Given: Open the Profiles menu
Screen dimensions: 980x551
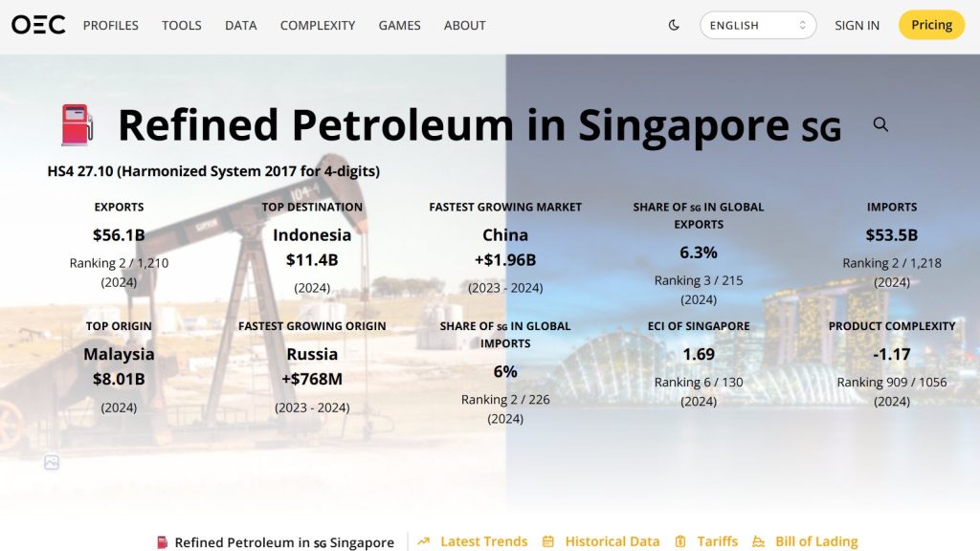Looking at the screenshot, I should coord(110,25).
